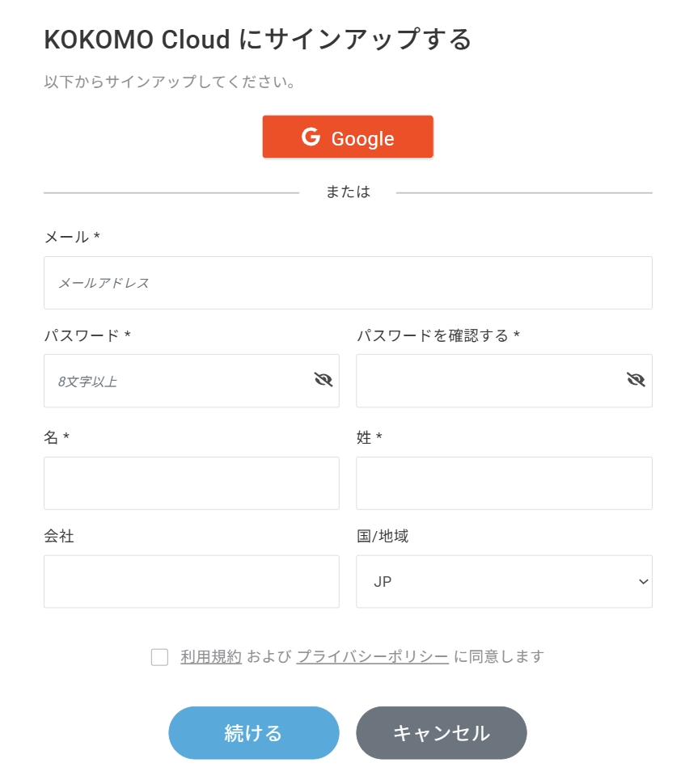Click the パスワード password input field
The image size is (685, 784).
[x=178, y=381]
